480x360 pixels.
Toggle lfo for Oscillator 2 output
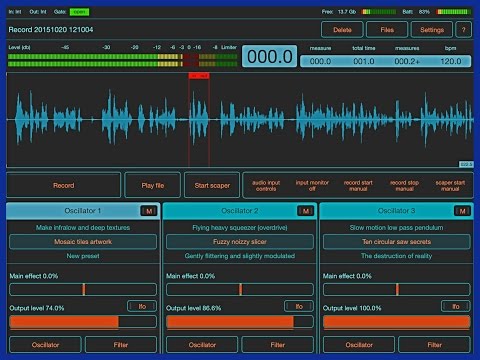pyautogui.click(x=299, y=306)
